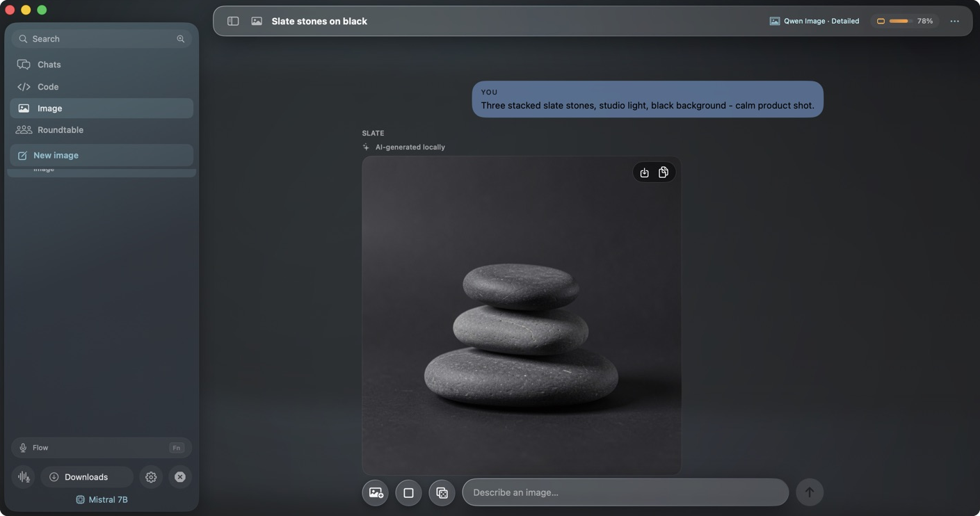Click the code brackets icon beside Code
Image resolution: width=980 pixels, height=516 pixels.
(24, 87)
